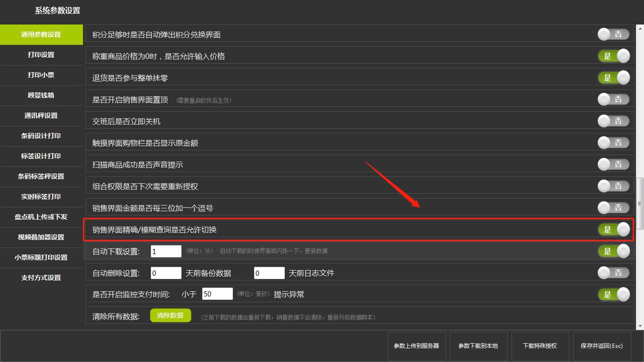This screenshot has height=362, width=644.
Task: Click the green 清除数据 button
Action: [170, 316]
